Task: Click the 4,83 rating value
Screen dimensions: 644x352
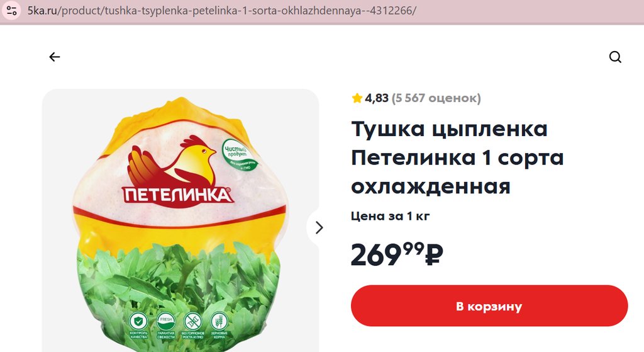Action: (376, 98)
